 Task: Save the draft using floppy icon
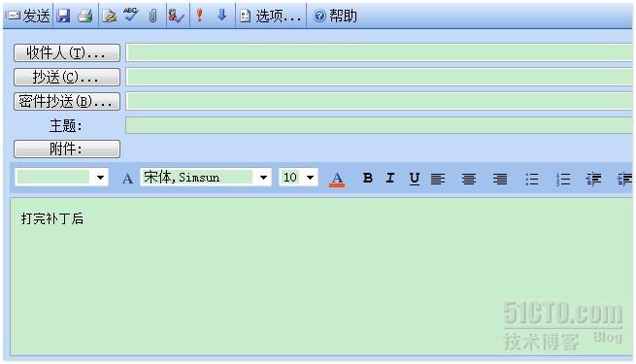tap(63, 16)
